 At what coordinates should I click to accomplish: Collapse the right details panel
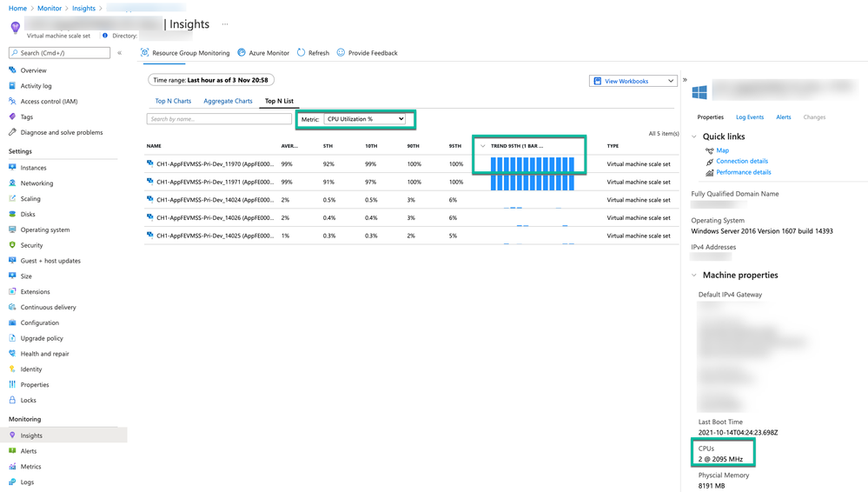point(685,80)
